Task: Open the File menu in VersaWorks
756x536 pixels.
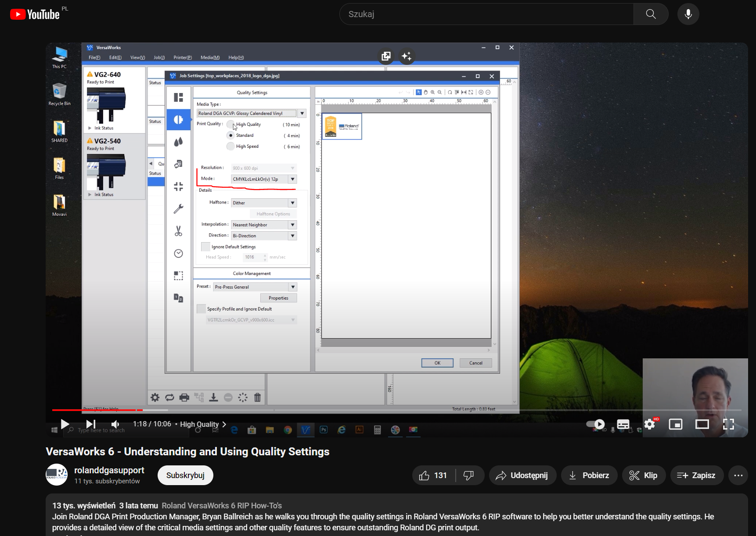Action: pyautogui.click(x=94, y=57)
